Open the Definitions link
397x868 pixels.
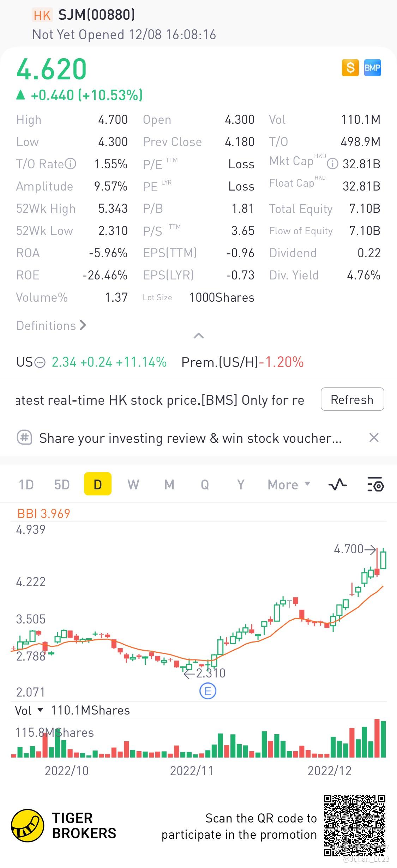pyautogui.click(x=51, y=325)
